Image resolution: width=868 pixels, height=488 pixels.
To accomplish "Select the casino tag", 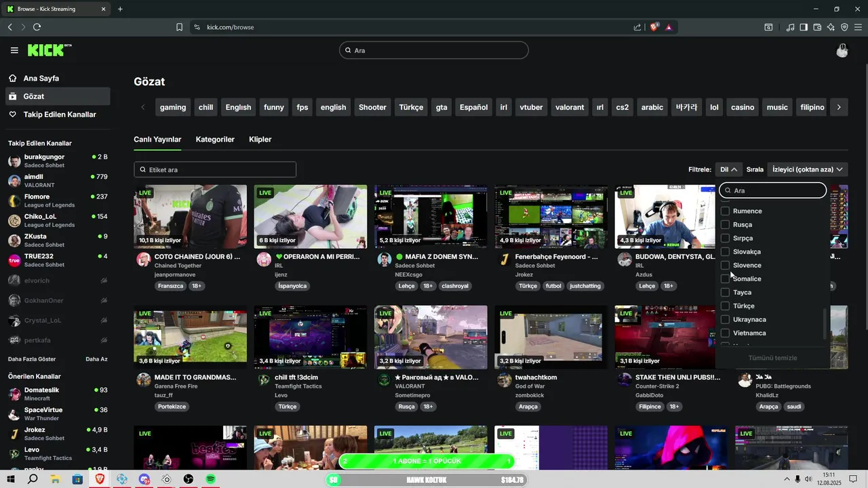I will click(743, 107).
